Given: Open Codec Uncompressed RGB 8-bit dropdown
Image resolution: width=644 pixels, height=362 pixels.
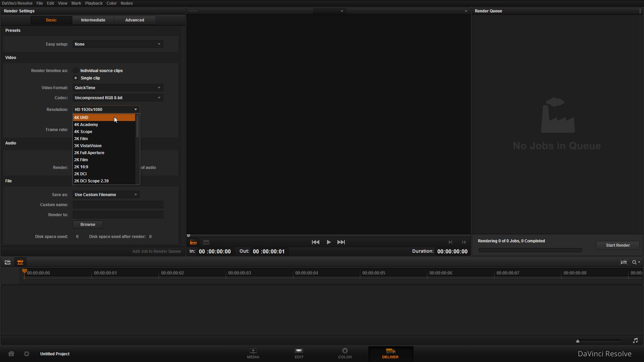Looking at the screenshot, I should (118, 98).
